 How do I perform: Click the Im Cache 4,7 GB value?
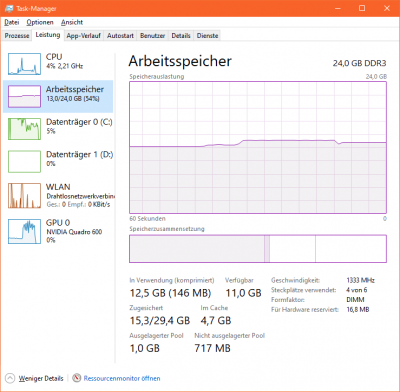click(216, 321)
